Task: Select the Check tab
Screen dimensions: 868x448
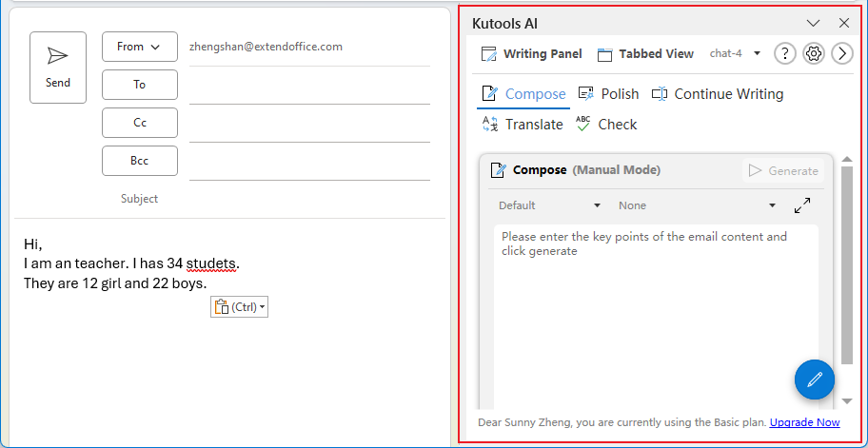Action: [x=606, y=125]
